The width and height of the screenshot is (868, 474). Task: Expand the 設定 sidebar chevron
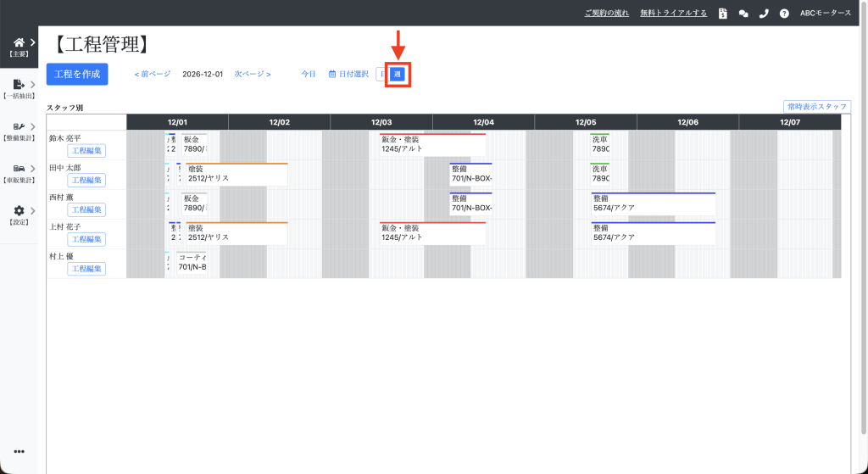pos(33,210)
